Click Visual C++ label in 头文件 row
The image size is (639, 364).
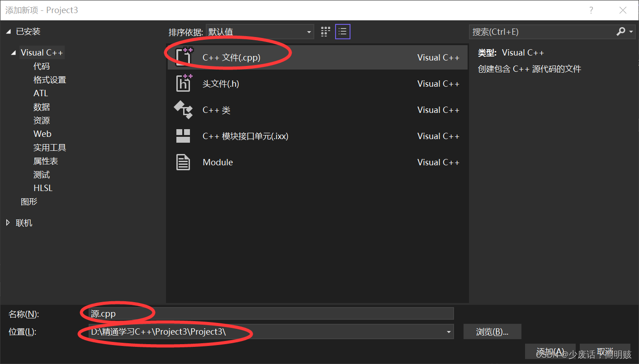[x=438, y=84]
